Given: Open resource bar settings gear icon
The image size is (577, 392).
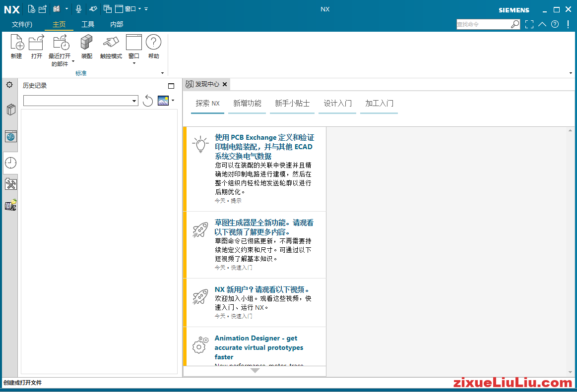Looking at the screenshot, I should (9, 85).
